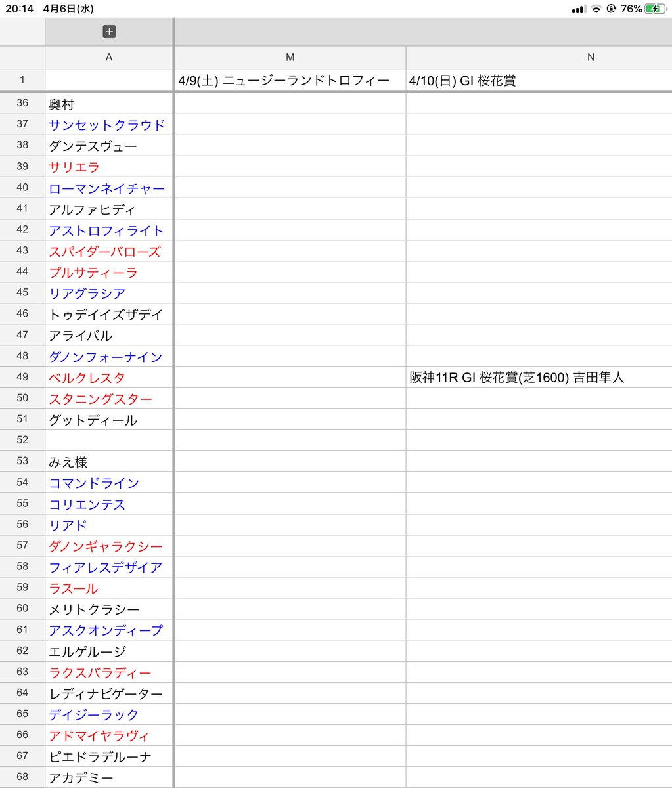Select cell 'ダノンフォーナイン'
Viewport: 672px width, 788px height.
(x=109, y=357)
